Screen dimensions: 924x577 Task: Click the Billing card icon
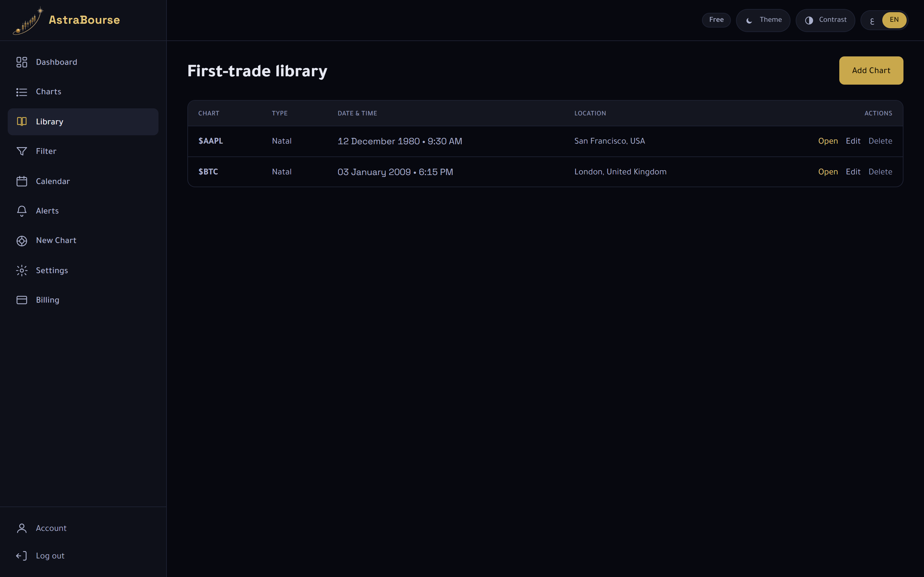click(22, 300)
